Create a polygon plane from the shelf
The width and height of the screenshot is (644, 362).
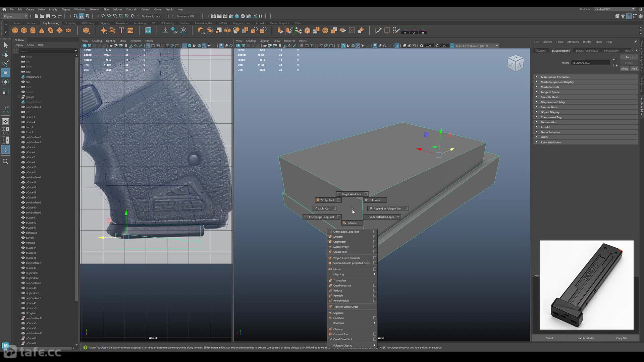(59, 31)
